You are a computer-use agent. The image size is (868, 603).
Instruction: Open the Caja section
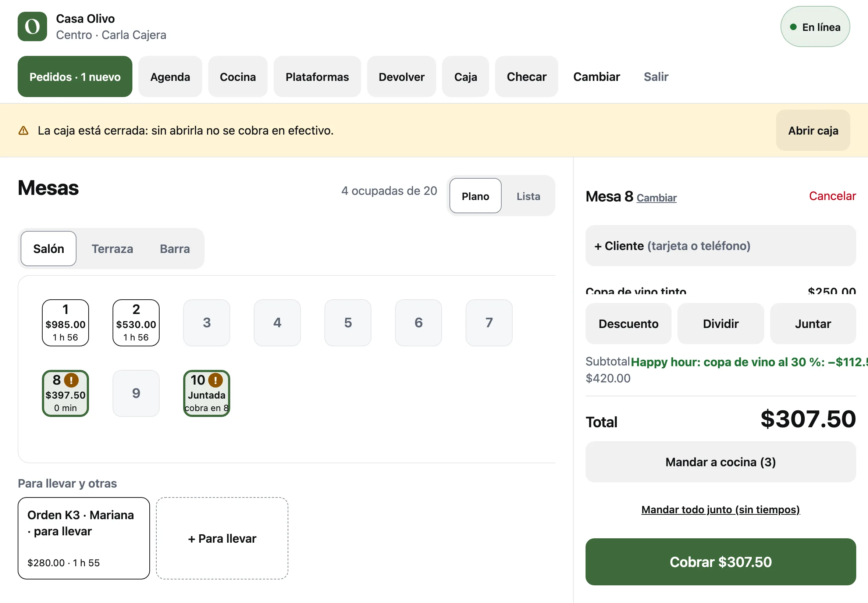465,77
